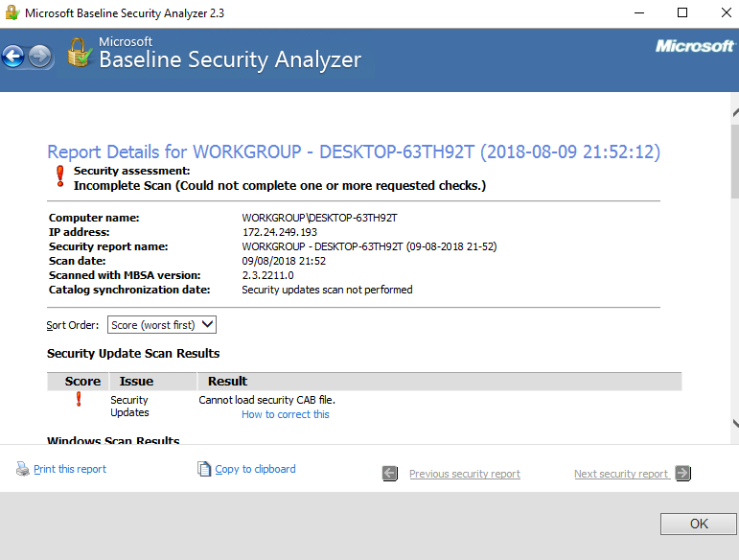Click the next report right arrow icon

(682, 473)
